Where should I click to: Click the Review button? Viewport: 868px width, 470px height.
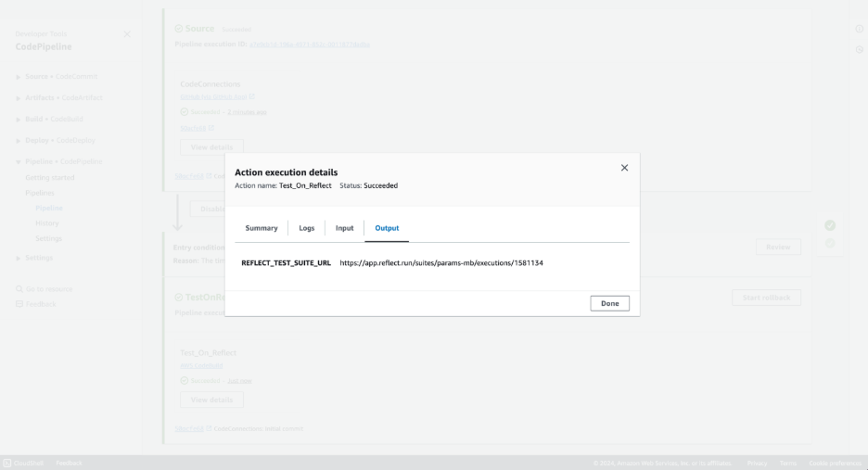point(778,247)
